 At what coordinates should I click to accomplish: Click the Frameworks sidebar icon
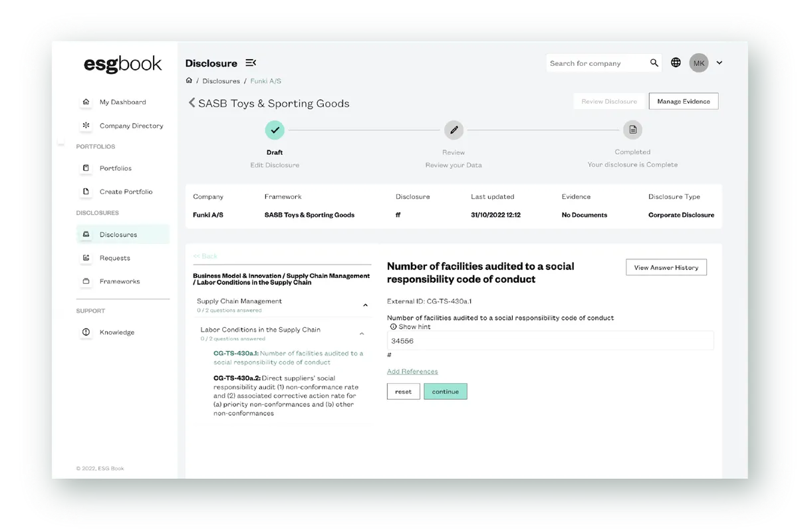[86, 281]
